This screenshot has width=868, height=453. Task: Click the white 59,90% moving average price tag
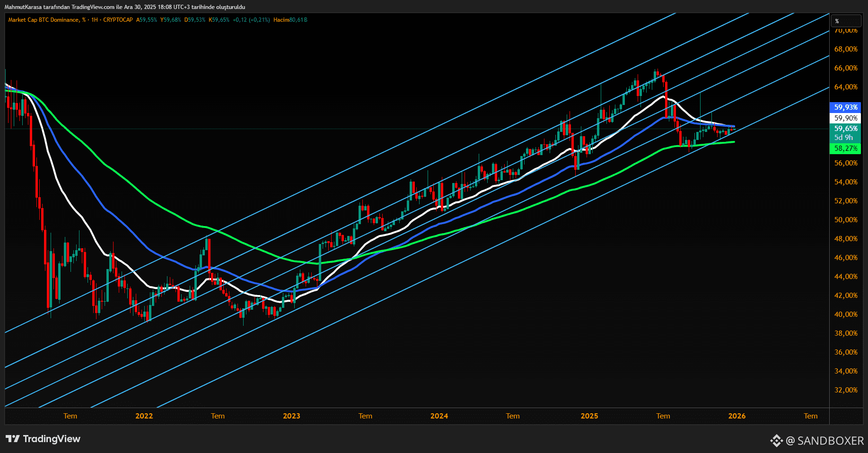point(845,118)
